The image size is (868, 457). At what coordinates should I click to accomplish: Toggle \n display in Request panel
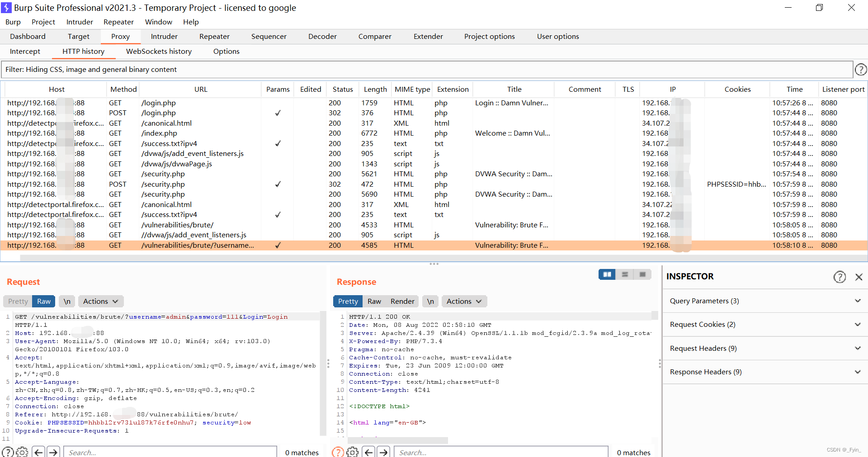(x=67, y=301)
